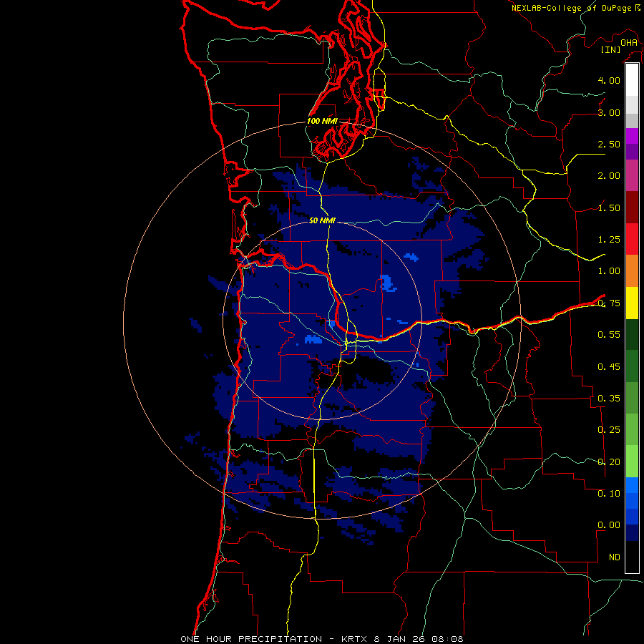The height and width of the screenshot is (644, 644).
Task: Pick the yellow swatch in the color scale
Action: coord(632,303)
